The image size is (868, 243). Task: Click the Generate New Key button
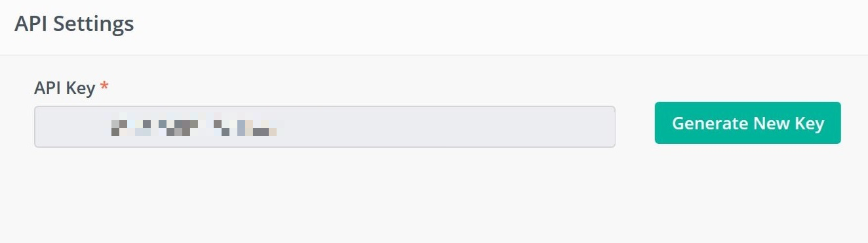point(747,123)
